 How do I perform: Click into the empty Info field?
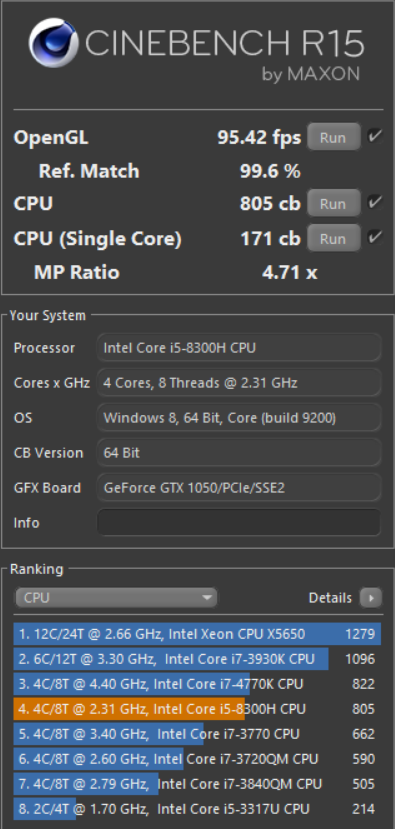tap(239, 522)
